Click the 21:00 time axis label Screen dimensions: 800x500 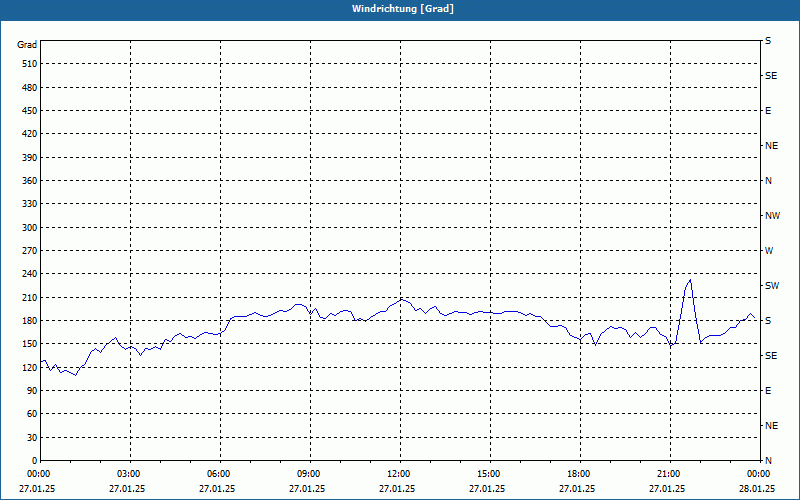(x=670, y=474)
